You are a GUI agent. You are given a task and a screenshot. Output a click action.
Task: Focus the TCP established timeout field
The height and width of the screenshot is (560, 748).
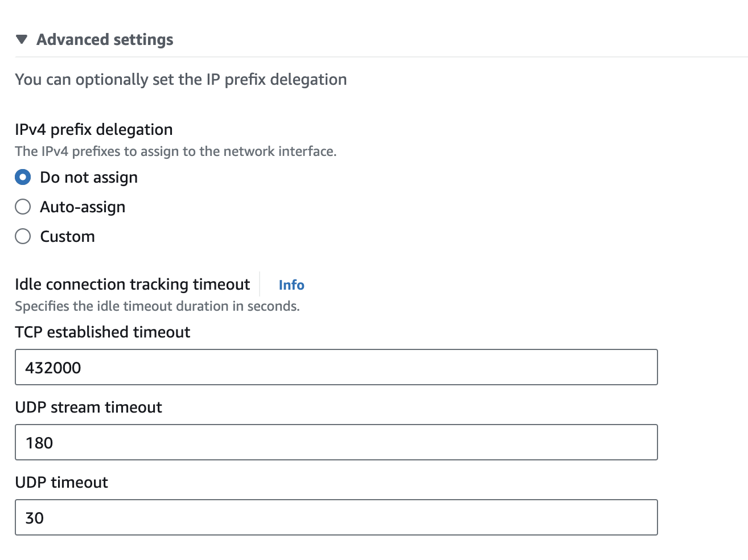click(x=336, y=367)
